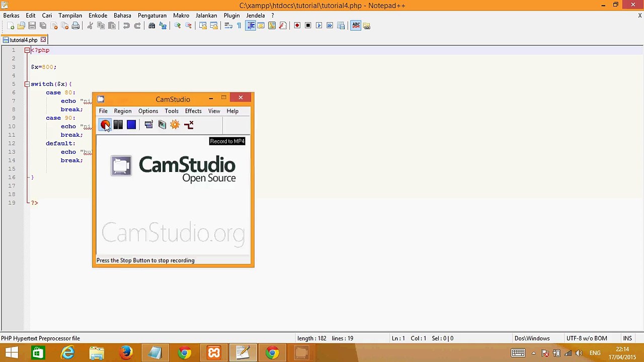644x362 pixels.
Task: Click the Open file toolbar icon
Action: (21, 26)
